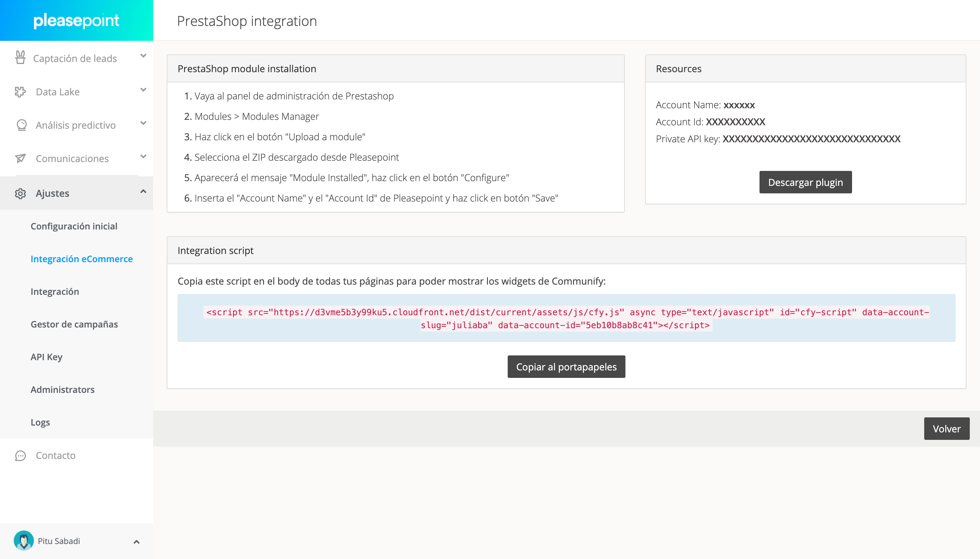This screenshot has height=559, width=980.
Task: Open the user menu arrow beside Pitu Sabadi
Action: click(136, 542)
